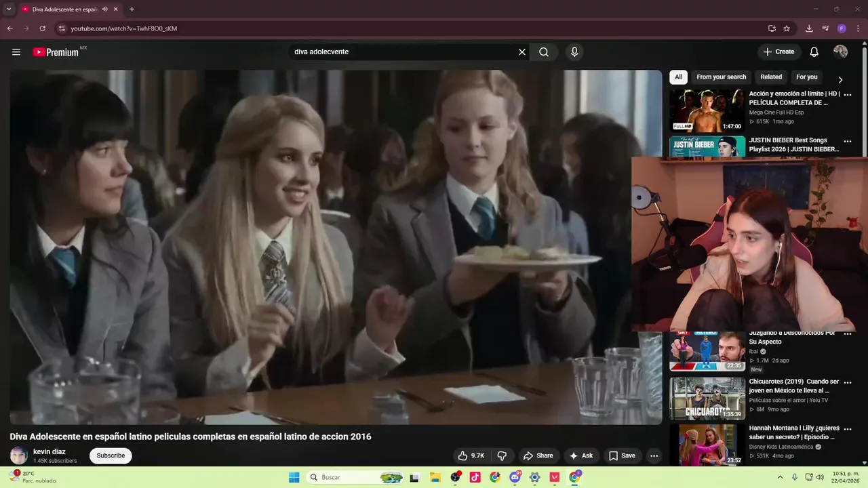This screenshot has height=488, width=868.
Task: Open File Explorer from taskbar
Action: [435, 477]
